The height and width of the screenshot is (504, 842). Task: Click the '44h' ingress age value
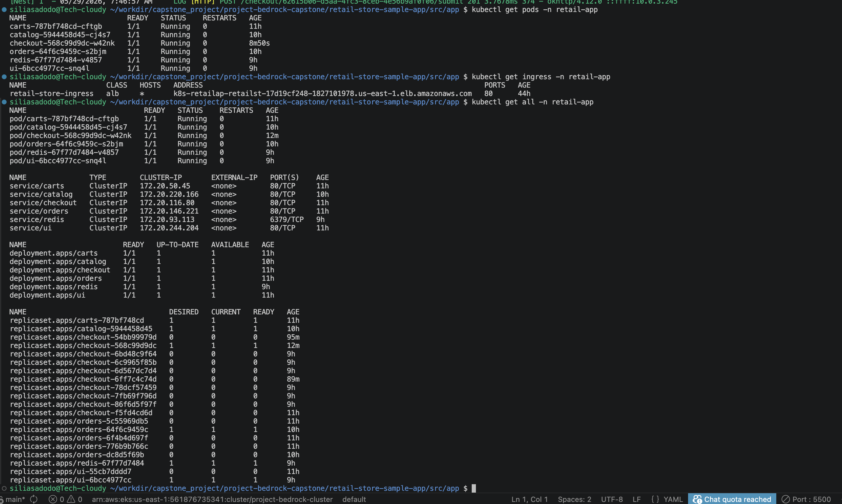tap(524, 93)
